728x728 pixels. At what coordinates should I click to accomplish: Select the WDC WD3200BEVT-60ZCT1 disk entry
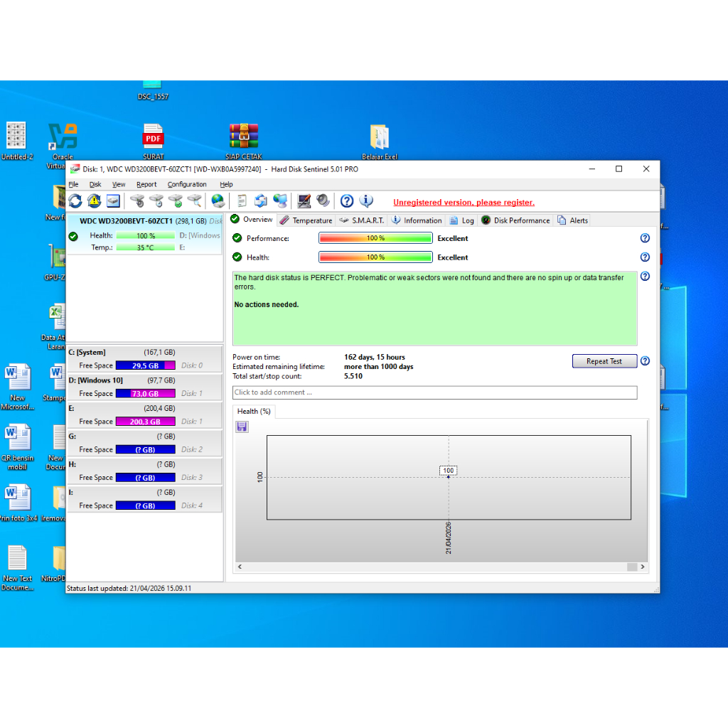[145, 234]
